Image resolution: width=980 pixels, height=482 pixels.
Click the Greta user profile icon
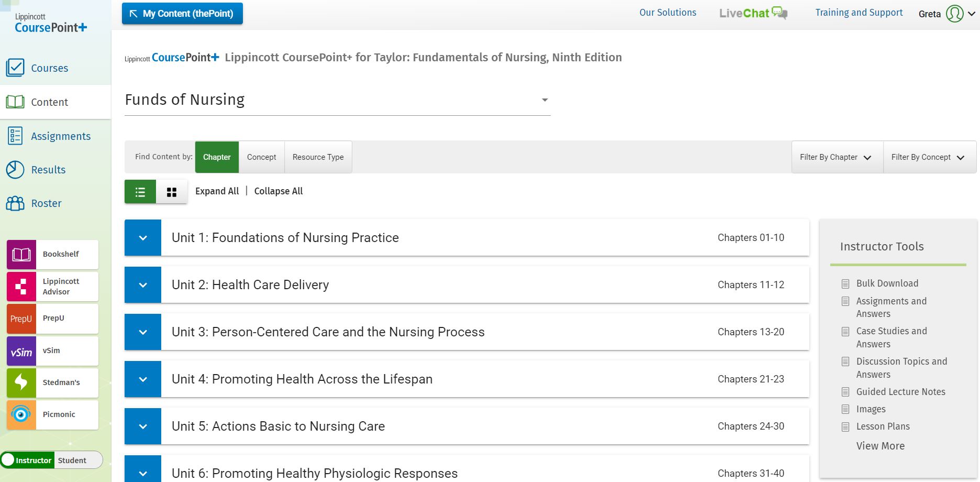click(954, 14)
